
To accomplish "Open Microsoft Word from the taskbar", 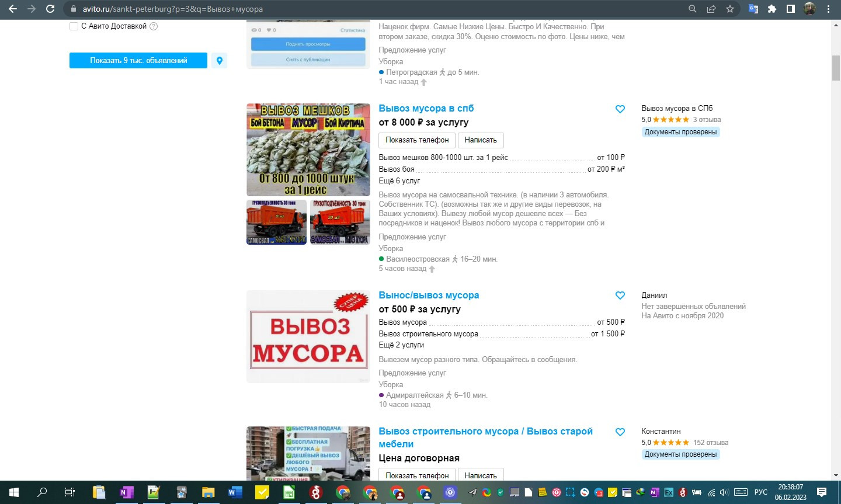I will coord(235,492).
